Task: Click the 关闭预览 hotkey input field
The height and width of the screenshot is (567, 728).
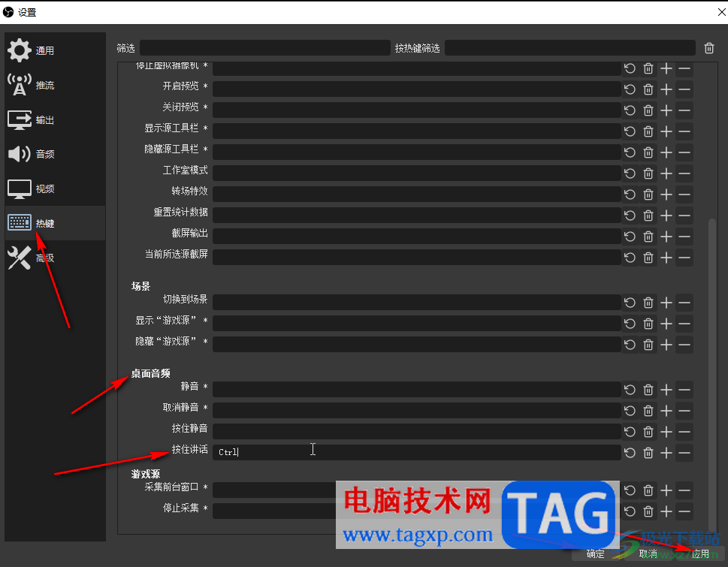Action: point(416,110)
